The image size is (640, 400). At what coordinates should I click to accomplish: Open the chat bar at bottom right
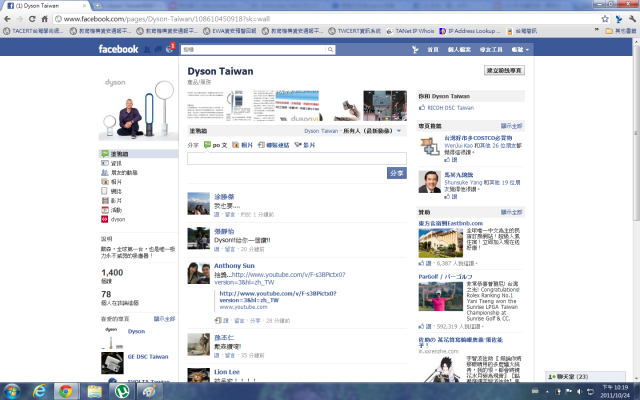pyautogui.click(x=586, y=376)
